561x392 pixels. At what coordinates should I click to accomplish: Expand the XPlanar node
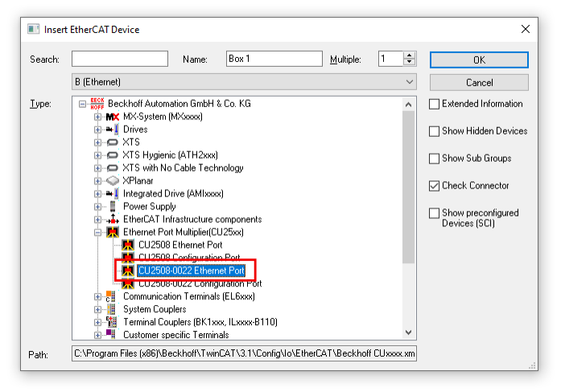[x=97, y=181]
